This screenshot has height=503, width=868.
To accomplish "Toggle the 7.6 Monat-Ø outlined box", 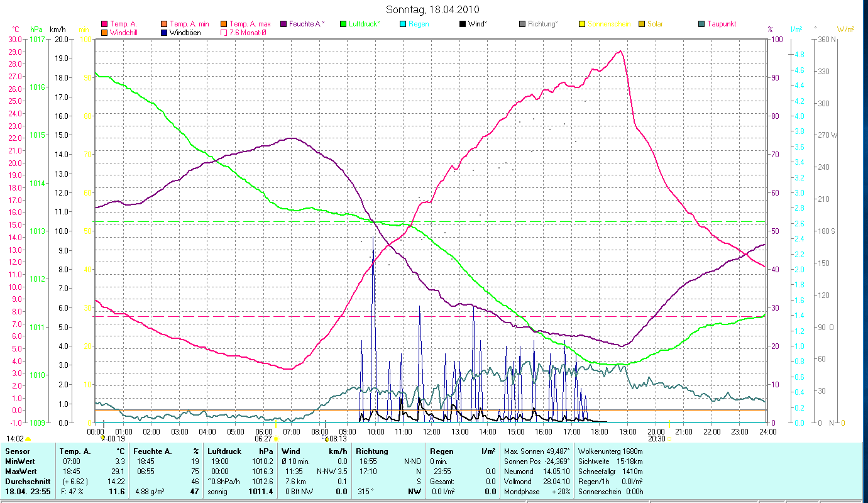I will click(x=224, y=33).
